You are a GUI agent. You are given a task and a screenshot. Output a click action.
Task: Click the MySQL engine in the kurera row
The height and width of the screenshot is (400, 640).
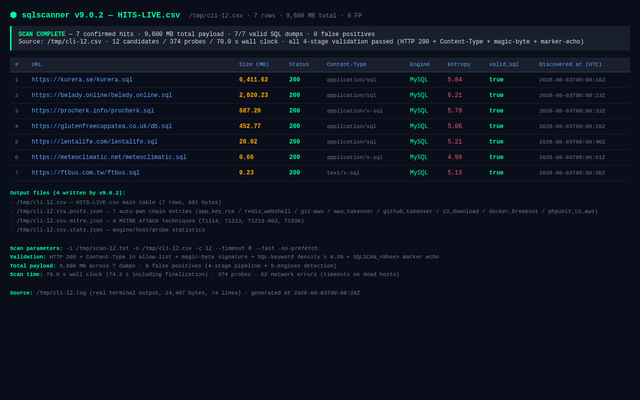(418, 80)
